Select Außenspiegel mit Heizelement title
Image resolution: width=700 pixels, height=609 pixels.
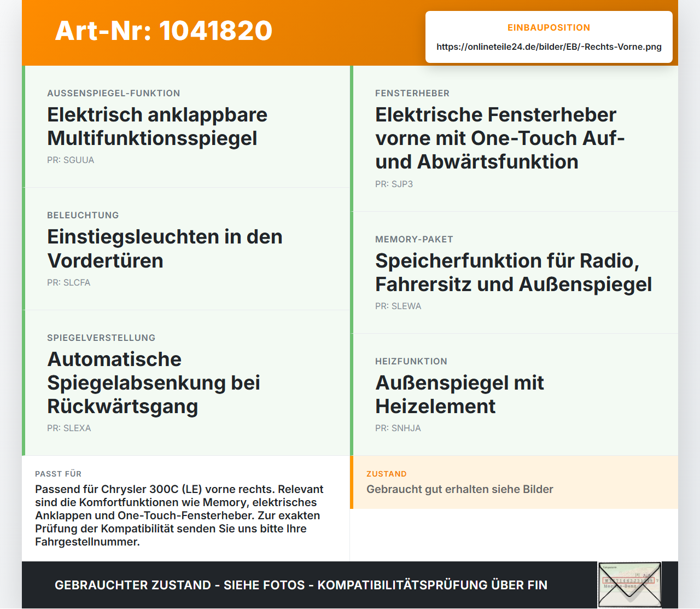point(459,395)
